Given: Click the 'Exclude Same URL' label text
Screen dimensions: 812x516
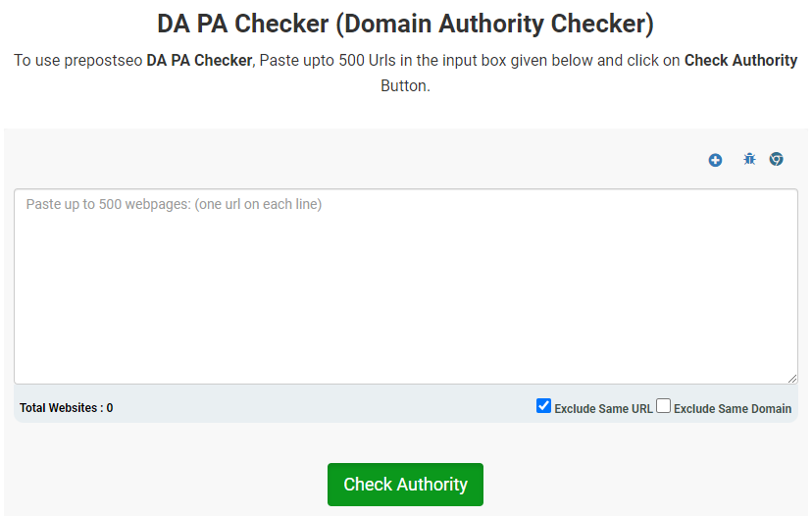Looking at the screenshot, I should (603, 409).
